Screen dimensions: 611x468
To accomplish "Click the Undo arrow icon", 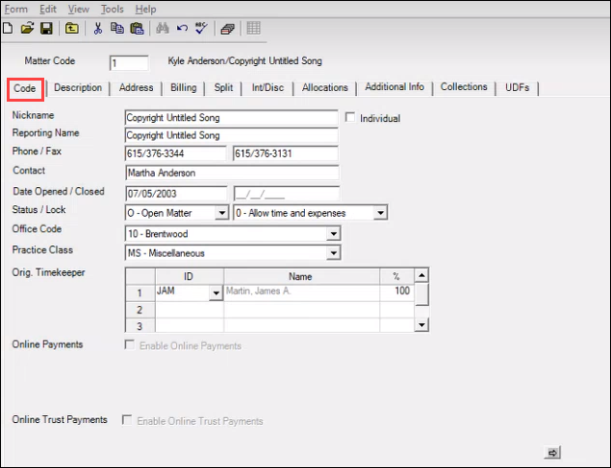I will (x=181, y=28).
